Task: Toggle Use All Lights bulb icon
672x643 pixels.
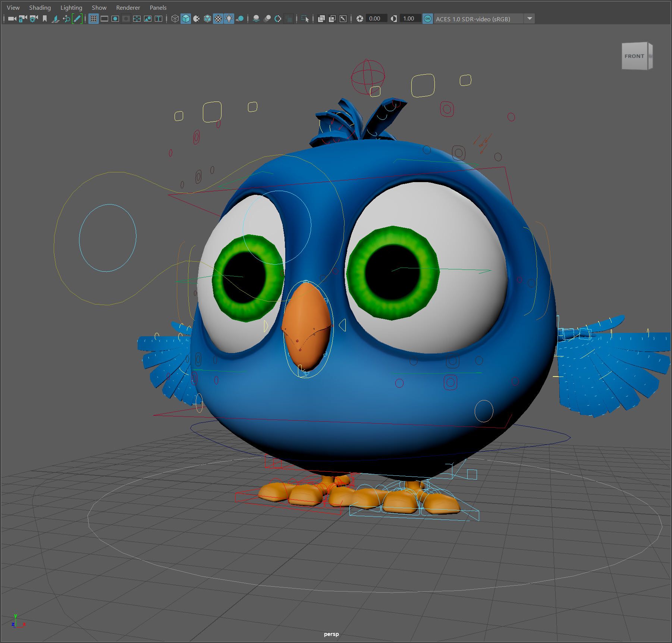Action: pyautogui.click(x=229, y=19)
